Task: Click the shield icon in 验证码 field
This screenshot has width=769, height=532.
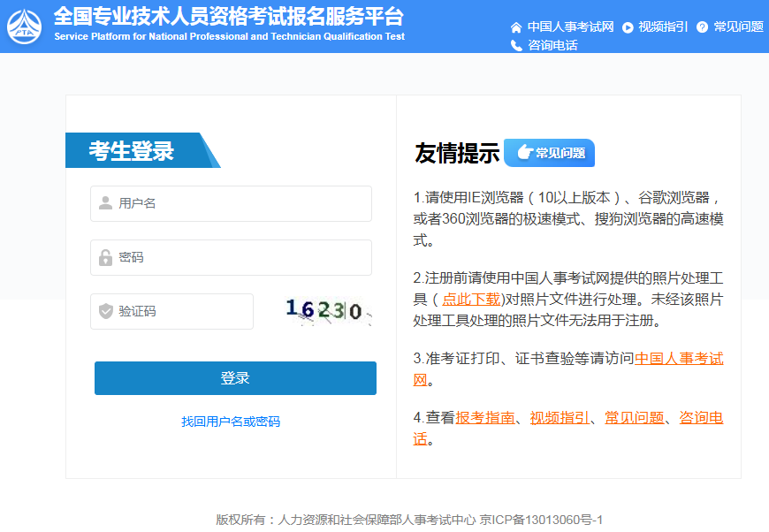Action: (x=105, y=311)
